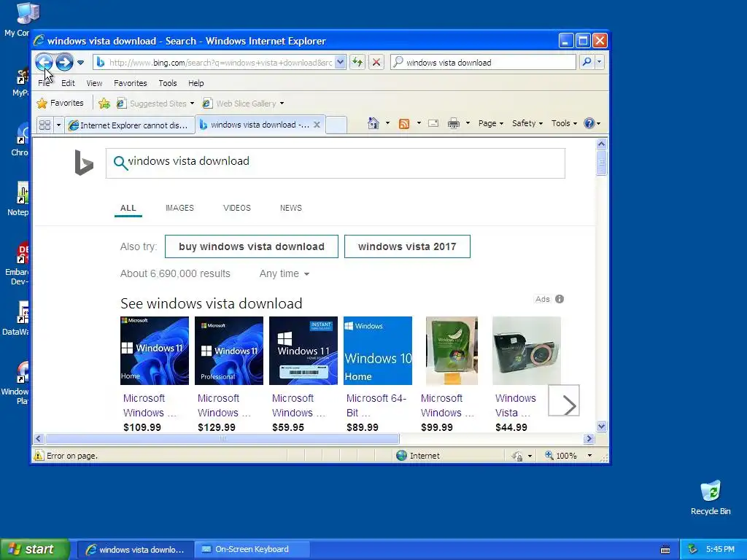Click the Windows Vista $44.99 product link
Screen dimensions: 747x560
click(x=516, y=405)
